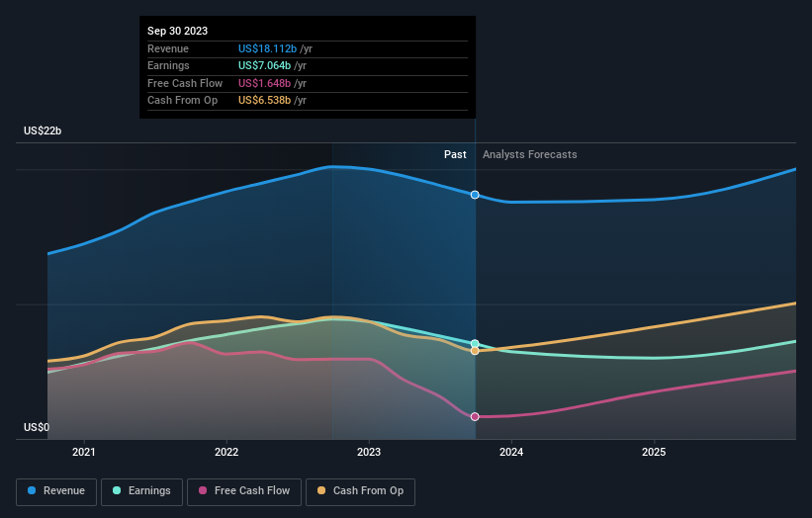
Task: Click the orange Cash From Op data point marker
Action: pyautogui.click(x=475, y=351)
